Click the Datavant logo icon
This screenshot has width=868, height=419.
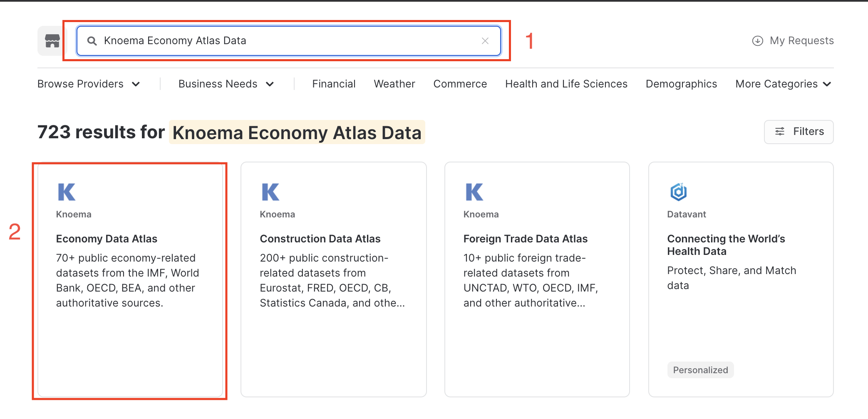[x=678, y=192]
